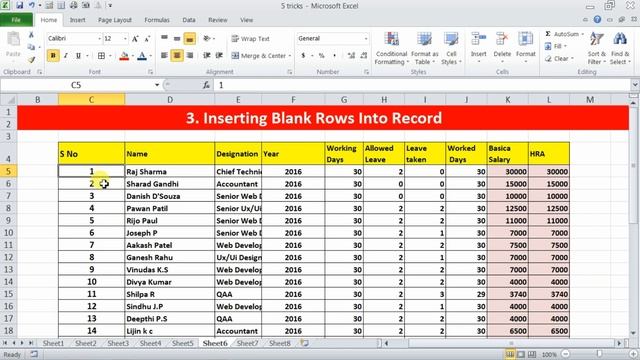
Task: Open the Orientation dropdown arrow
Action: tap(214, 39)
